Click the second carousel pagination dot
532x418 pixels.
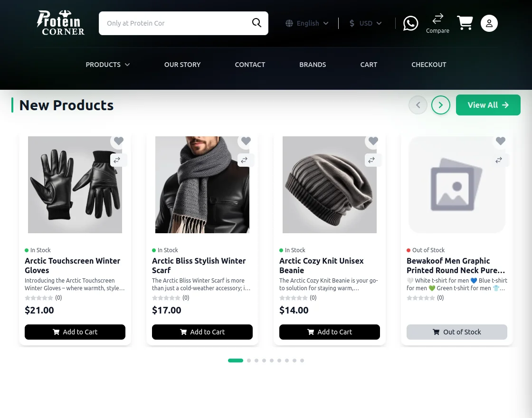pyautogui.click(x=249, y=361)
